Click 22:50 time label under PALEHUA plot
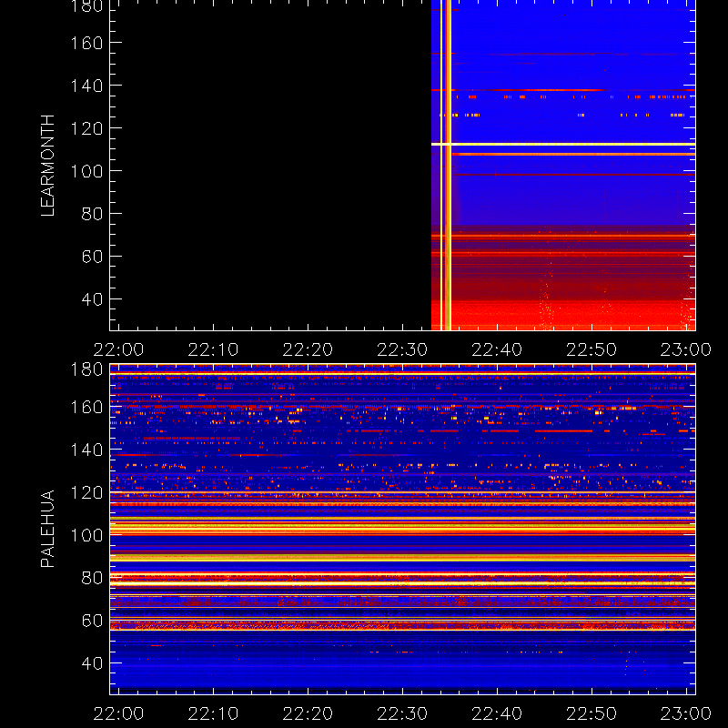Image resolution: width=728 pixels, height=728 pixels. pyautogui.click(x=592, y=713)
